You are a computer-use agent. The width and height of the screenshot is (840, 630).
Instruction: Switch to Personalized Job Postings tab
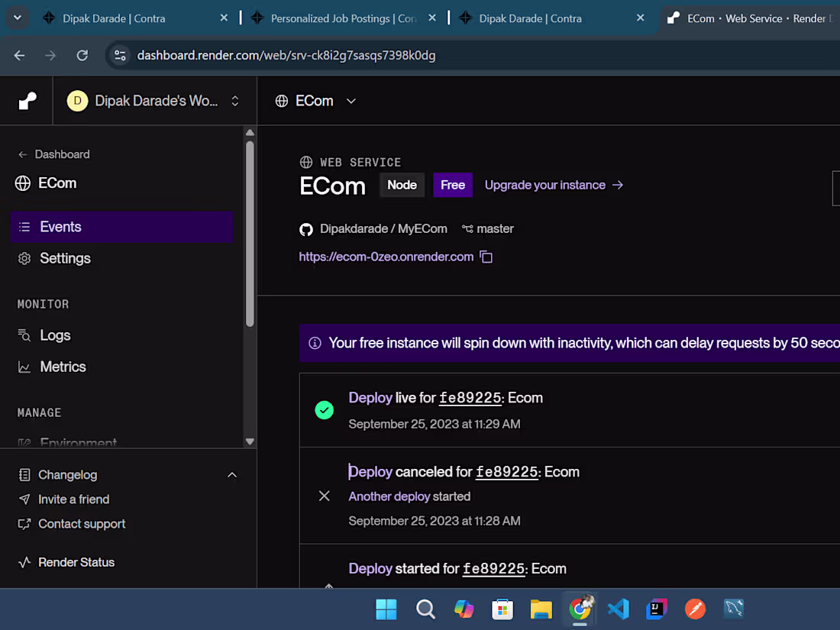343,18
